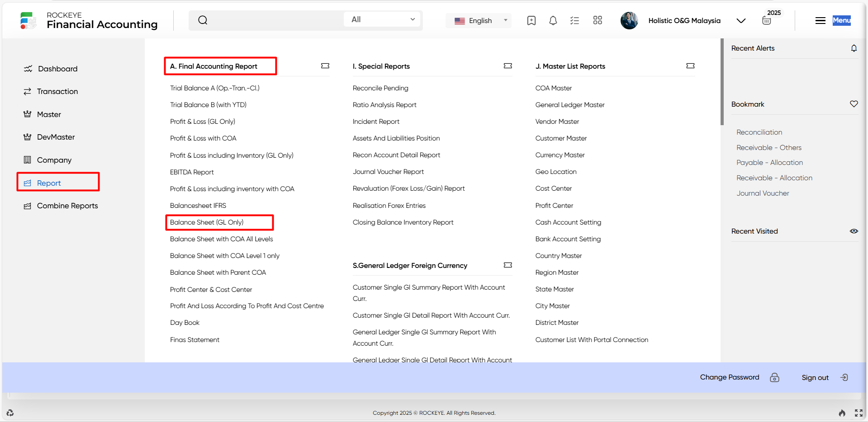Open Payable - Allocation bookmark

click(x=769, y=163)
